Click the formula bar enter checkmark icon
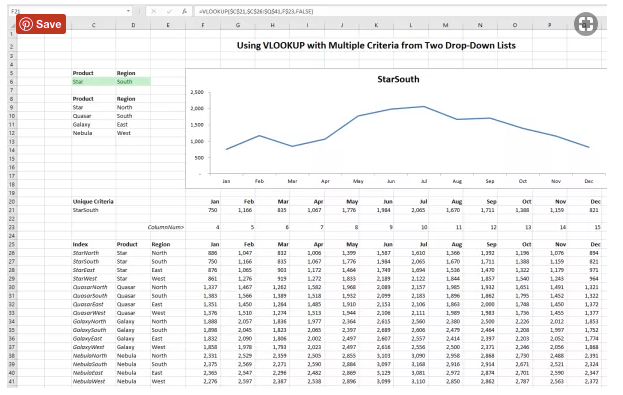623x395 pixels. [x=169, y=12]
